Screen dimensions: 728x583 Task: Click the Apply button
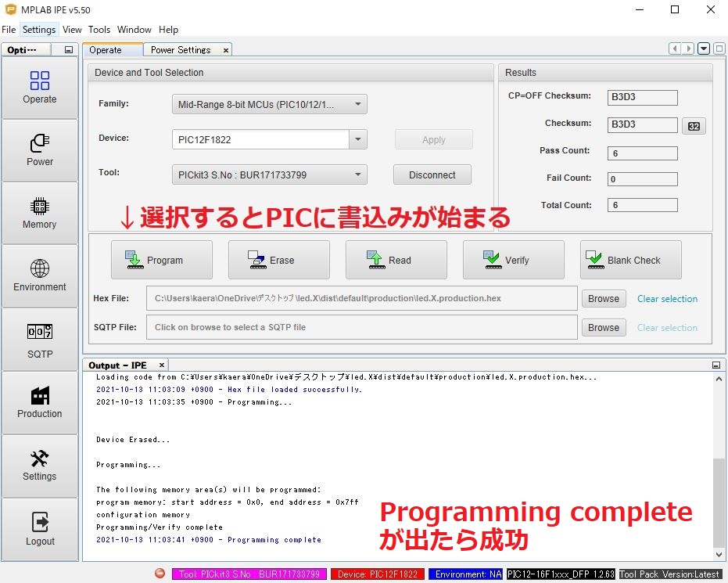pos(434,139)
